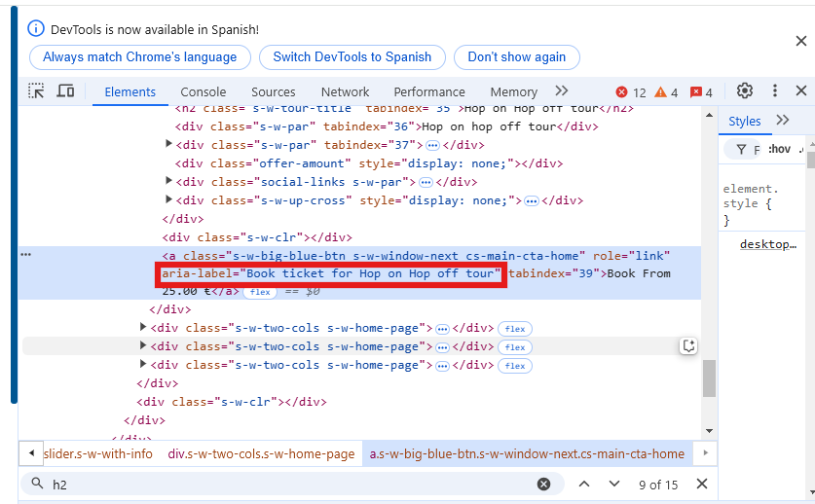Click Don't show again
The width and height of the screenshot is (815, 504).
[517, 57]
